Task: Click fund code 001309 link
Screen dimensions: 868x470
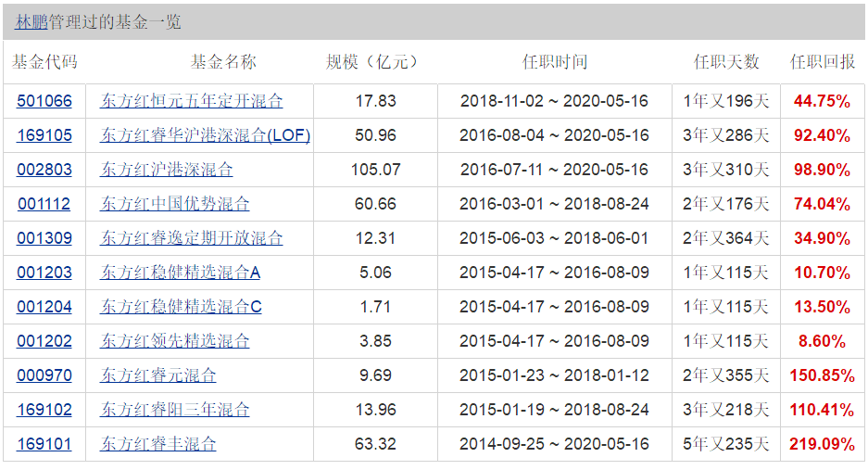Action: click(44, 239)
